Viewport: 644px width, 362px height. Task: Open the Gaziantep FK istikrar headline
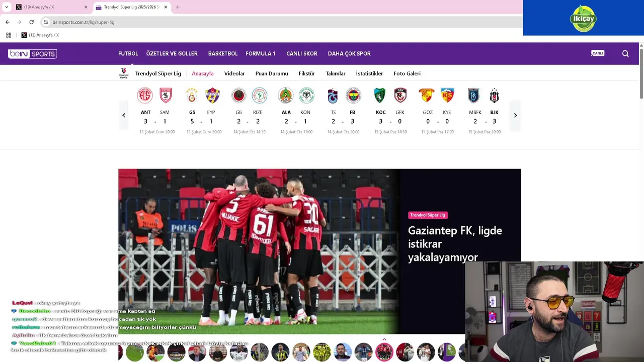[x=455, y=244]
